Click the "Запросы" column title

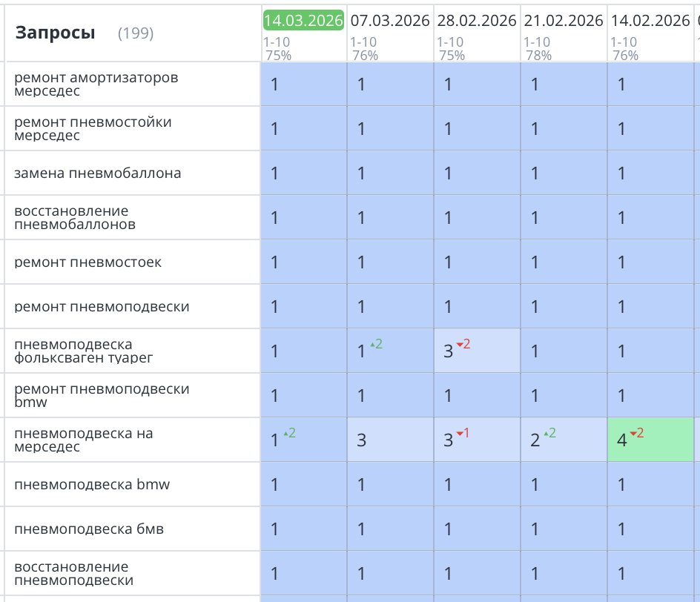[x=54, y=33]
